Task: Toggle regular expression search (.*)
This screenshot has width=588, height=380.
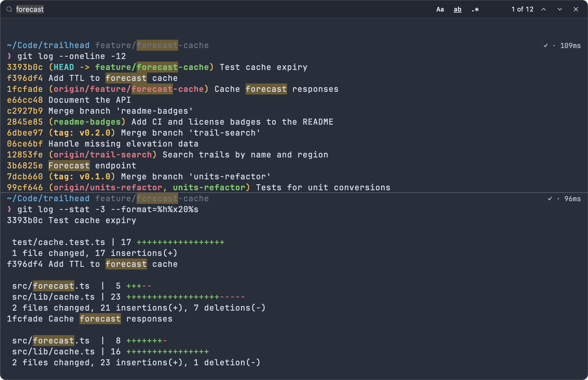Action: [475, 9]
